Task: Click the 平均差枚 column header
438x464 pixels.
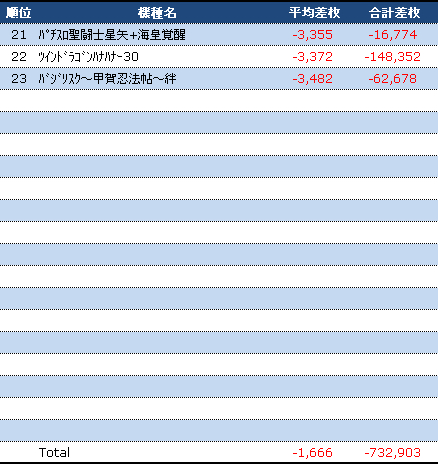Action: tap(314, 13)
